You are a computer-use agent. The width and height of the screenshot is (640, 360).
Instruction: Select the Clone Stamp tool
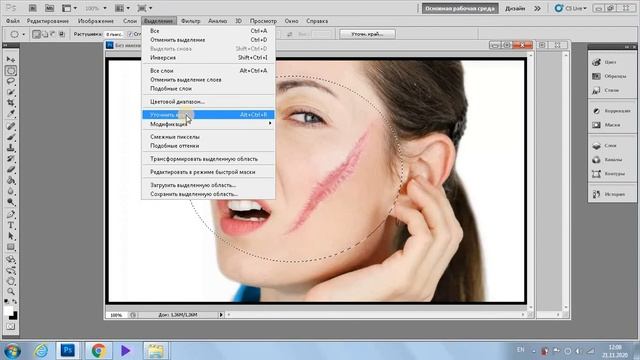pos(11,148)
